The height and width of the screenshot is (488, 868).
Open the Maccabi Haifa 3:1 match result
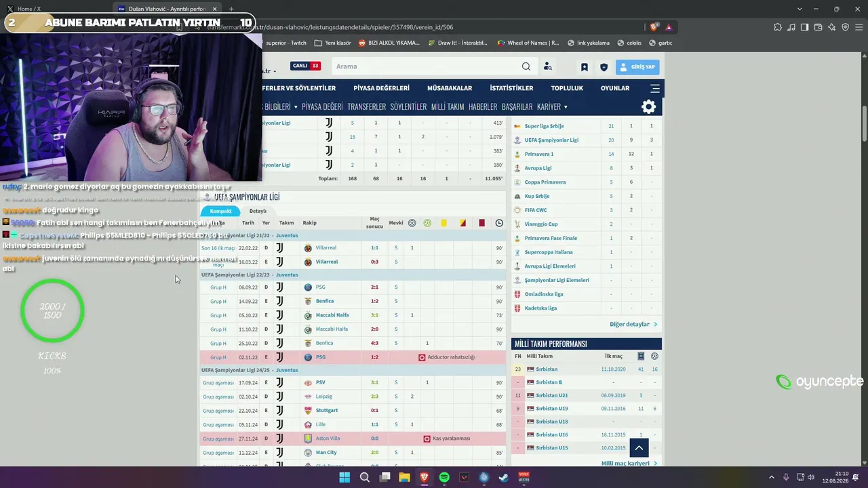point(374,315)
